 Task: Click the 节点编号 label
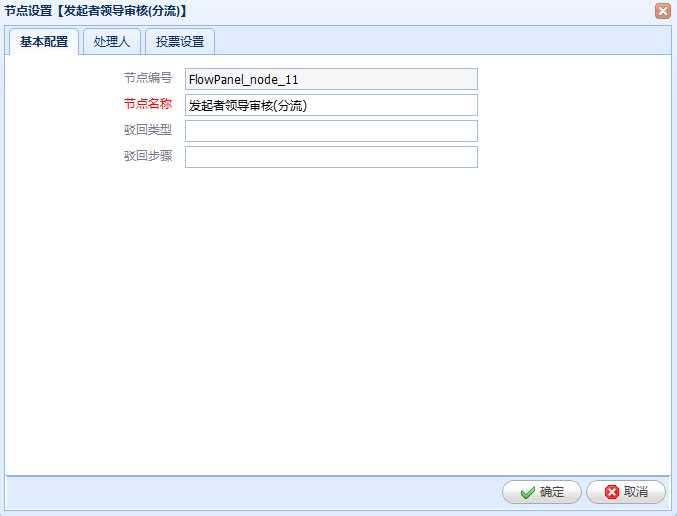[148, 78]
